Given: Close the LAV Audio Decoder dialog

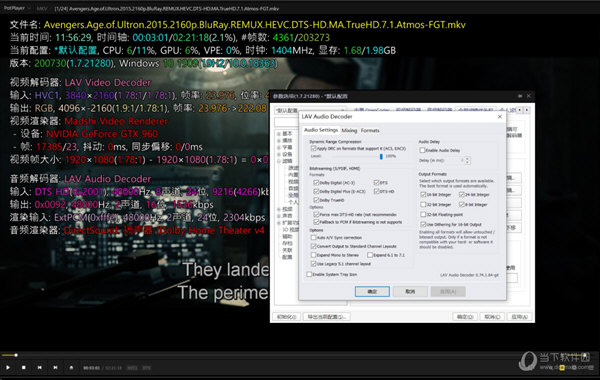Looking at the screenshot, I should 499,116.
